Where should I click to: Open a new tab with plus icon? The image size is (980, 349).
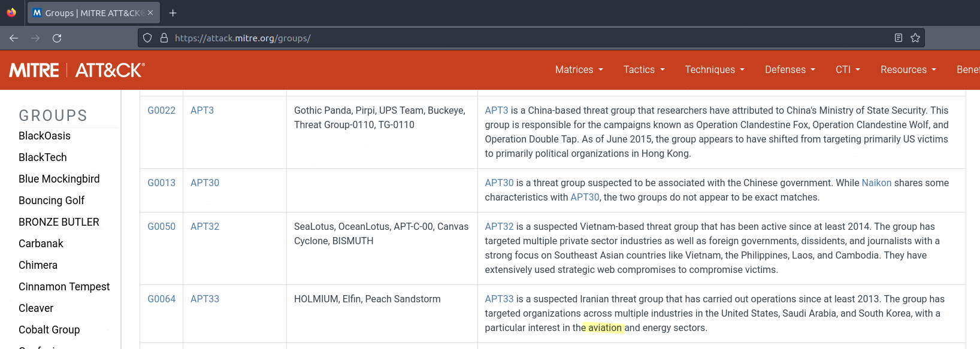tap(173, 13)
